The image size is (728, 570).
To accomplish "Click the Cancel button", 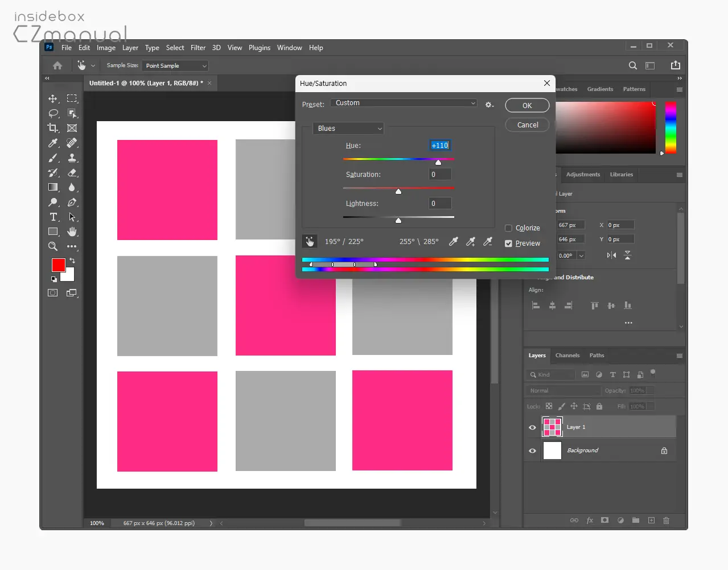I will point(527,125).
